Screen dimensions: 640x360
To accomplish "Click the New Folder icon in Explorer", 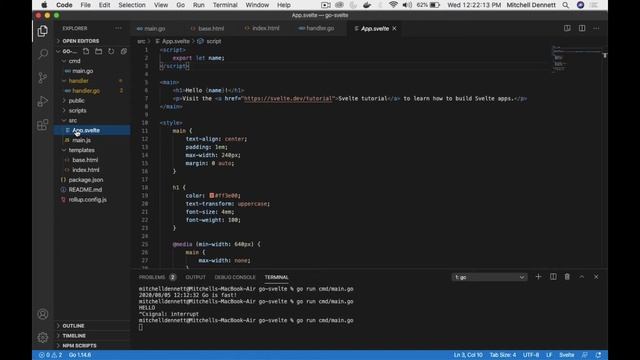I will tap(98, 51).
